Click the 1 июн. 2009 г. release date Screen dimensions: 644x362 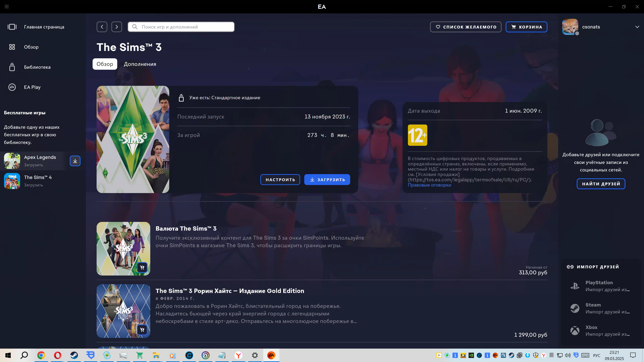click(523, 111)
